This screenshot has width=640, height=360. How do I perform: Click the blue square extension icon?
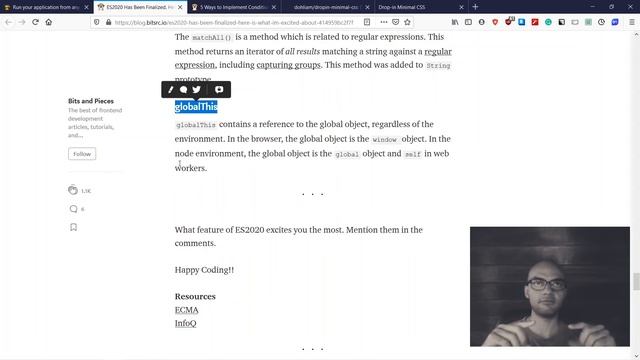coord(522,22)
